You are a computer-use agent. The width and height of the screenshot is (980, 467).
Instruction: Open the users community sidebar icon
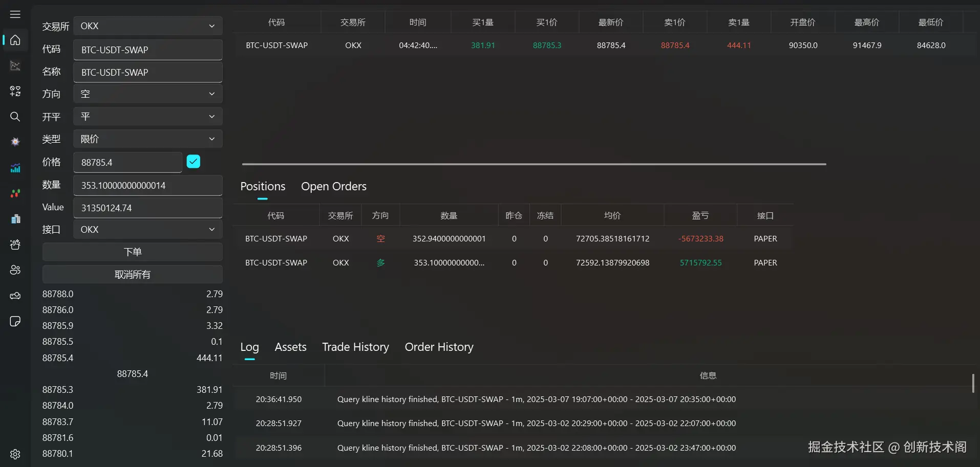15,270
